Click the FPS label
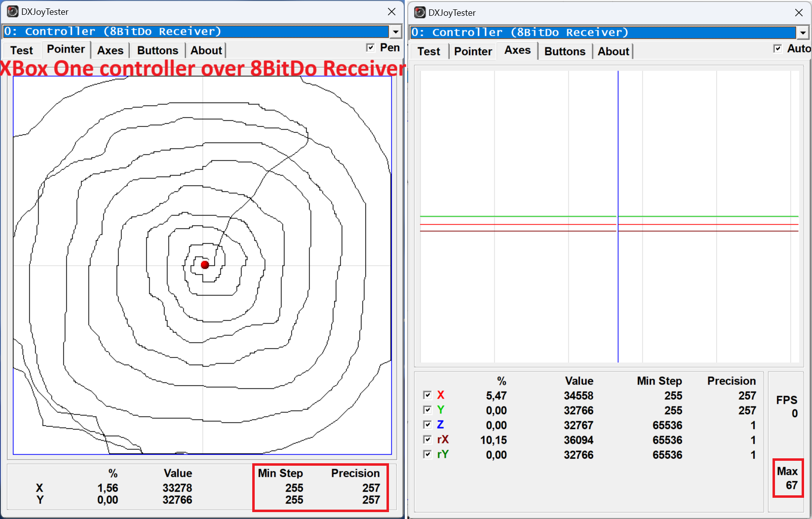812x519 pixels. (x=786, y=400)
